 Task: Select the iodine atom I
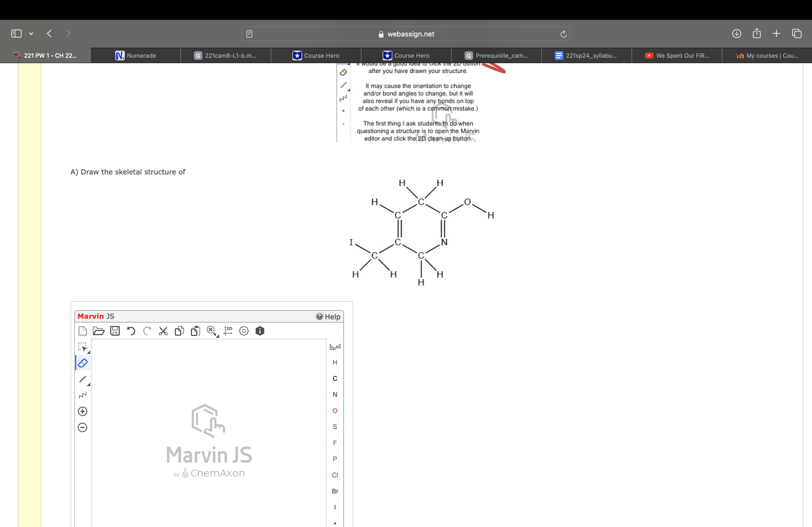click(x=335, y=507)
